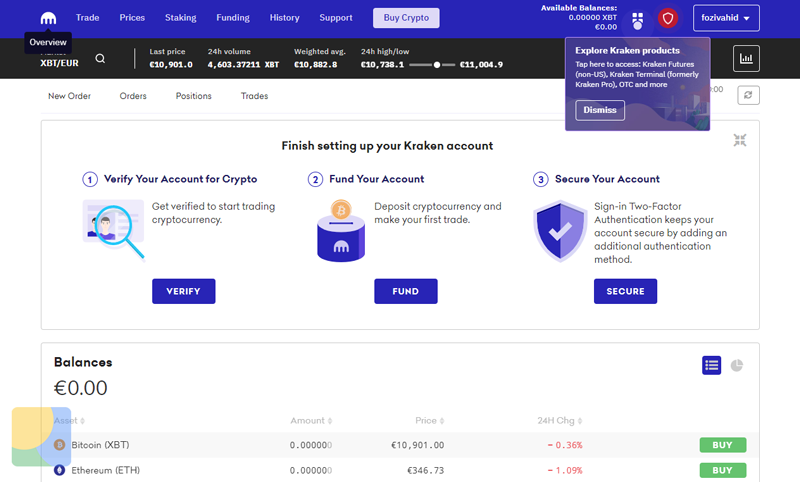Open the Staking menu
The image size is (800, 482).
tap(181, 18)
